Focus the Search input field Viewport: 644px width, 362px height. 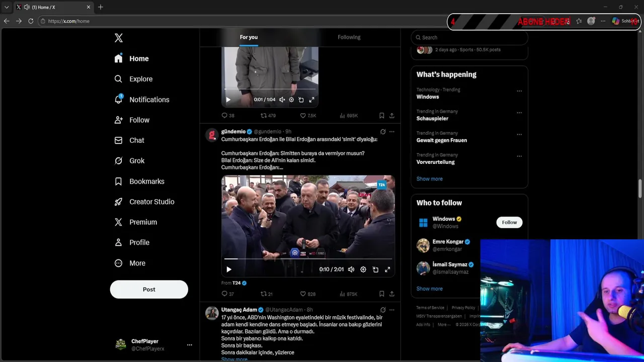click(469, 37)
